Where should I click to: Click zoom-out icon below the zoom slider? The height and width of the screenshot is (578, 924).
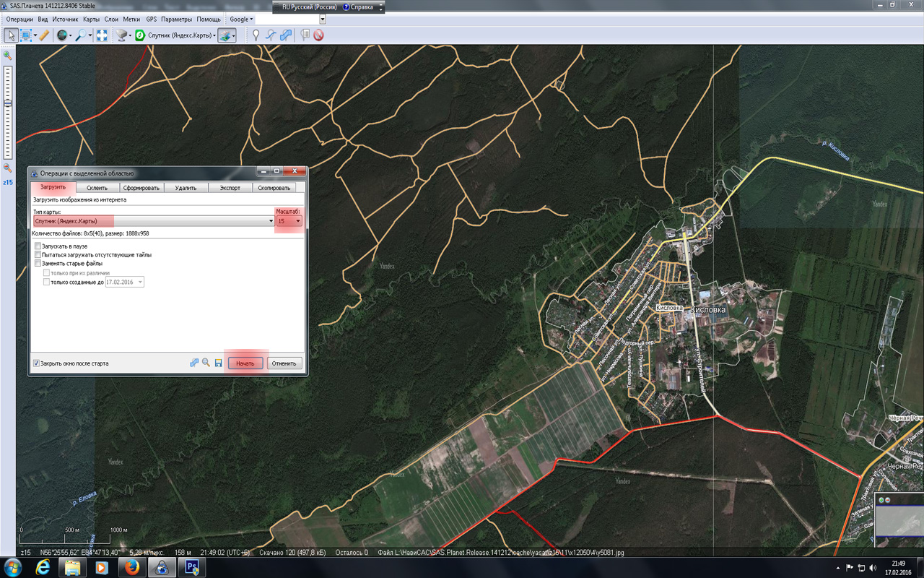pos(8,168)
